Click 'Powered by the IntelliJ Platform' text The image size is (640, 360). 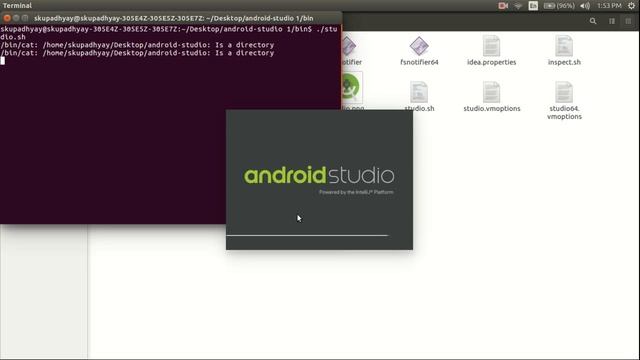tap(356, 192)
